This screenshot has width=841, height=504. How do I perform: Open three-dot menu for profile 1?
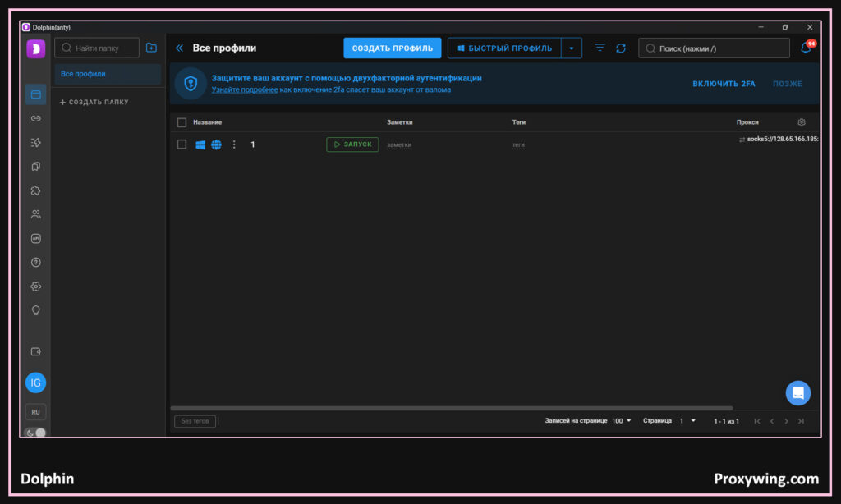(234, 144)
